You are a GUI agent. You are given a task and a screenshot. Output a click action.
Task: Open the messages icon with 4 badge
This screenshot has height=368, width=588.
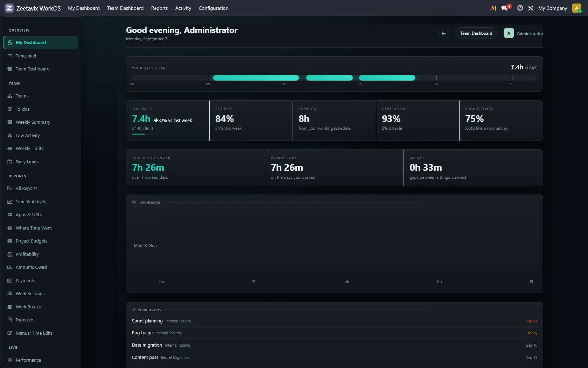point(506,8)
